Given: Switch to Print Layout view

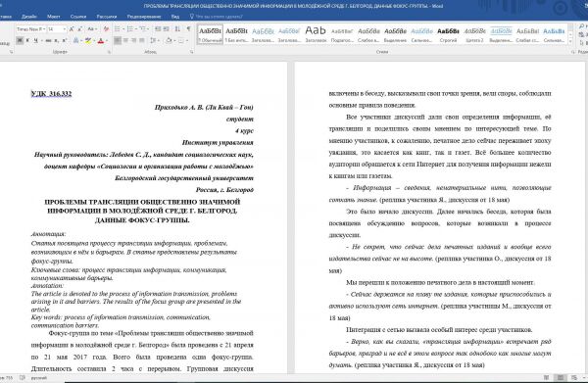Looking at the screenshot, I should (x=561, y=378).
